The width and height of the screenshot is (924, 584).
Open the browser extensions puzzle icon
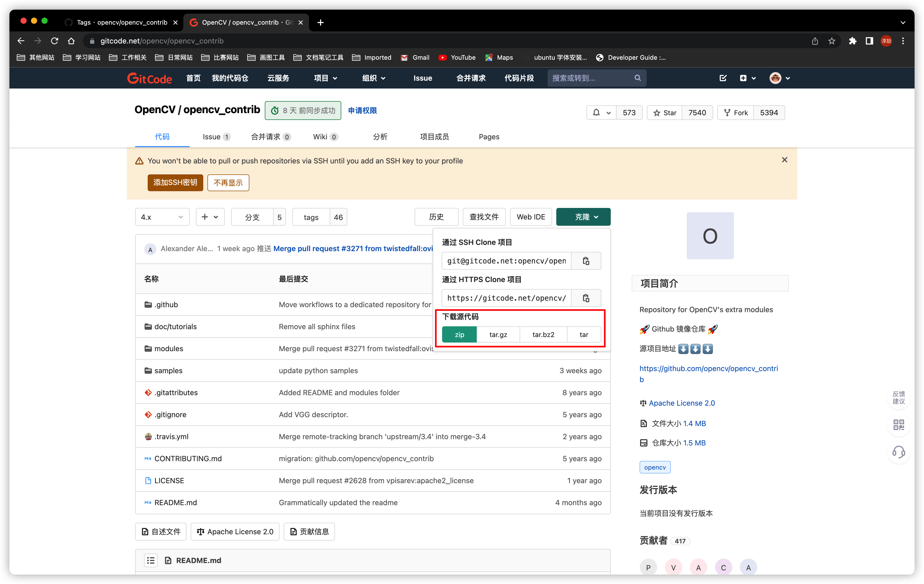pos(852,41)
